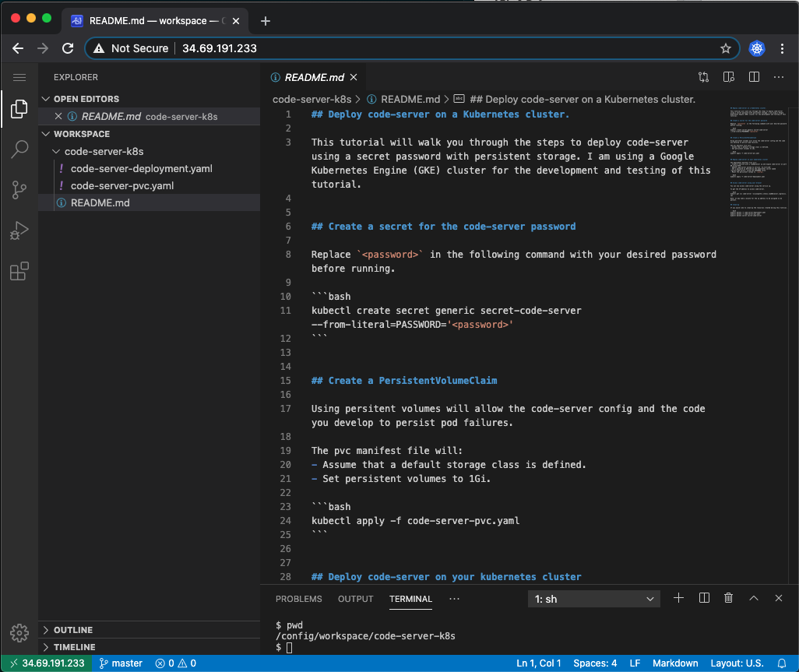
Task: Select the README.md editor tab
Action: (x=314, y=77)
